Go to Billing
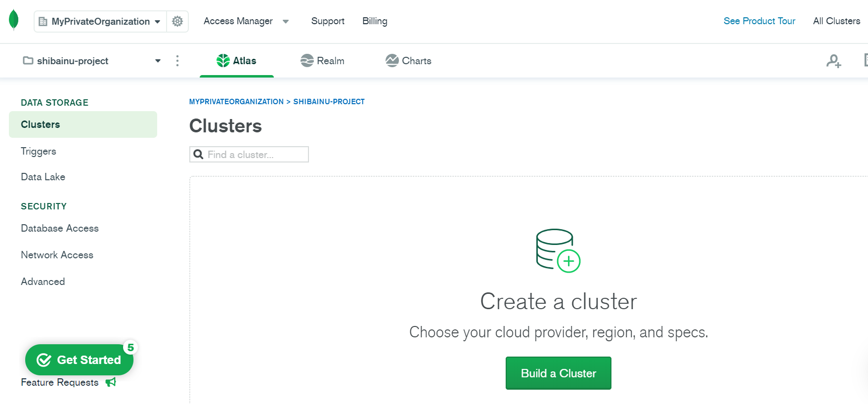Screen dimensions: 868x404 375,21
